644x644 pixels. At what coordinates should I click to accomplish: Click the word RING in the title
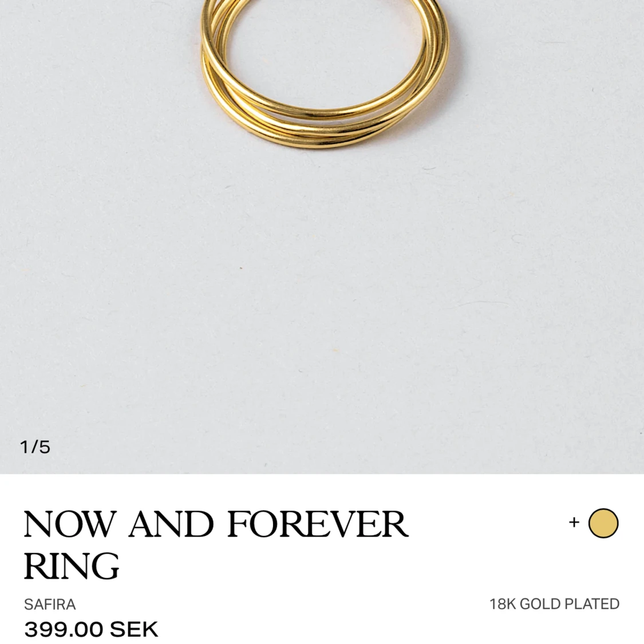pyautogui.click(x=72, y=566)
